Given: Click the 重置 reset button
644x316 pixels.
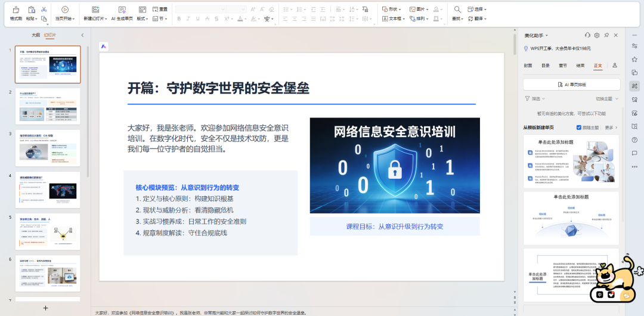Looking at the screenshot, I should pos(160,9).
